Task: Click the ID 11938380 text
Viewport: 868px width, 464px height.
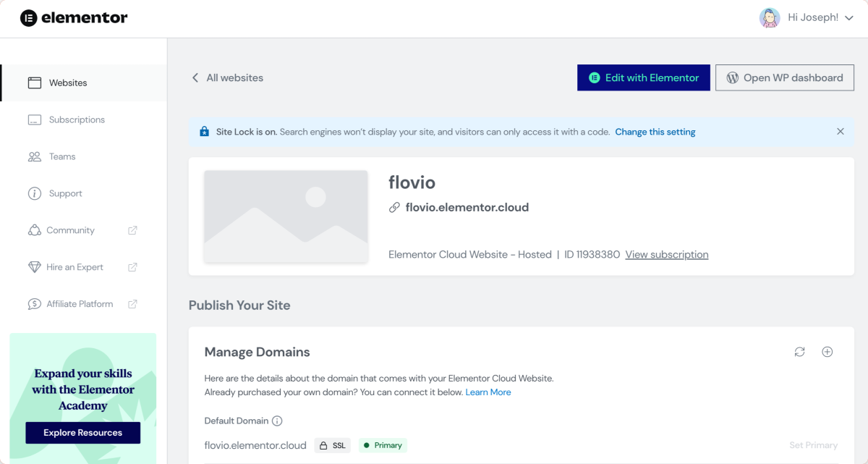Action: click(592, 255)
